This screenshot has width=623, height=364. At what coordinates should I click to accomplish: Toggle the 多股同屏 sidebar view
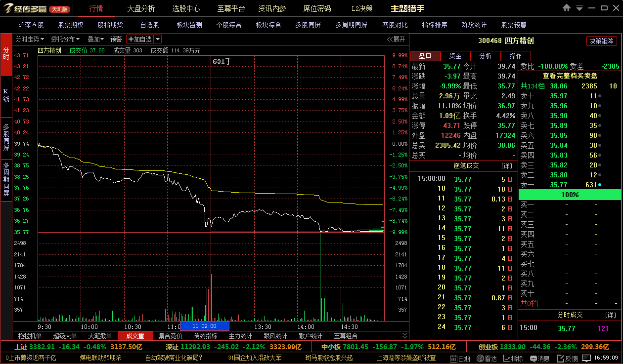point(6,137)
